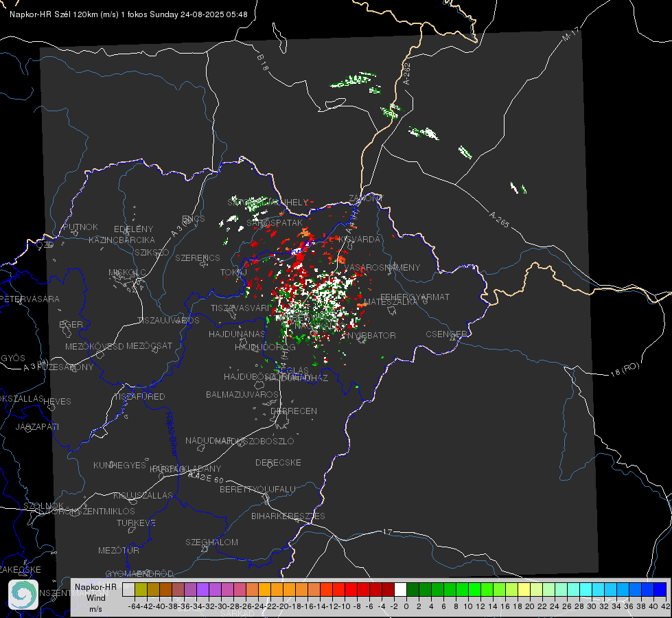
Task: Click the blue Hajdú-Bihar county label
Action: coord(172,434)
